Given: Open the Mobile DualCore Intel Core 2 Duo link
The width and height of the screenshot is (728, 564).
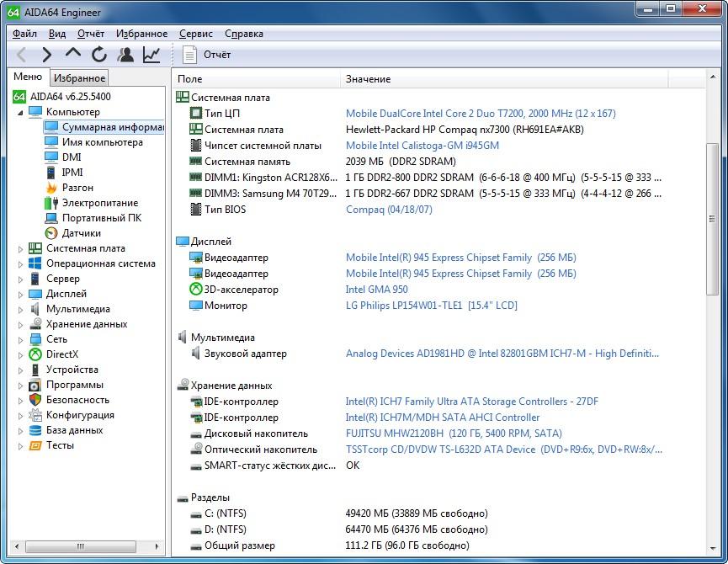Looking at the screenshot, I should (481, 114).
